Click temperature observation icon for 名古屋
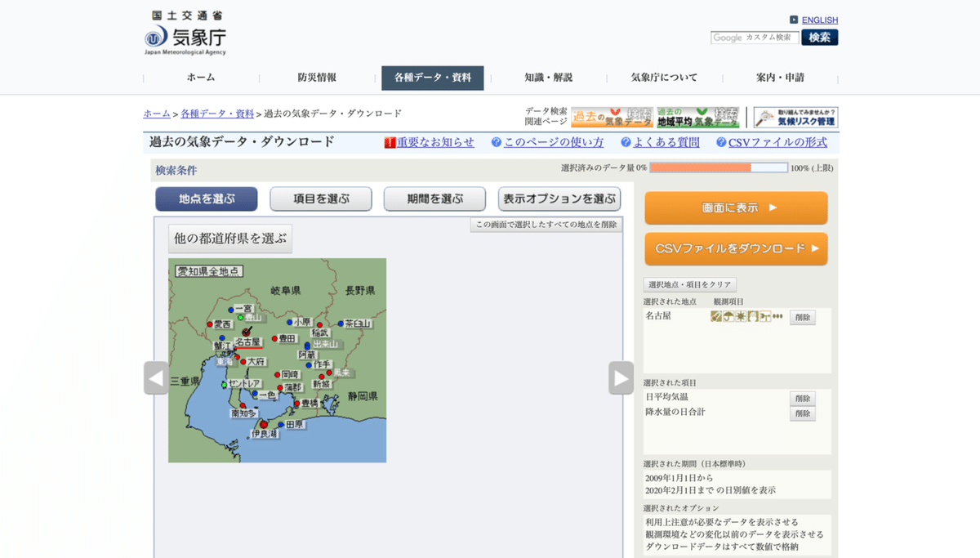The width and height of the screenshot is (980, 558). [715, 316]
